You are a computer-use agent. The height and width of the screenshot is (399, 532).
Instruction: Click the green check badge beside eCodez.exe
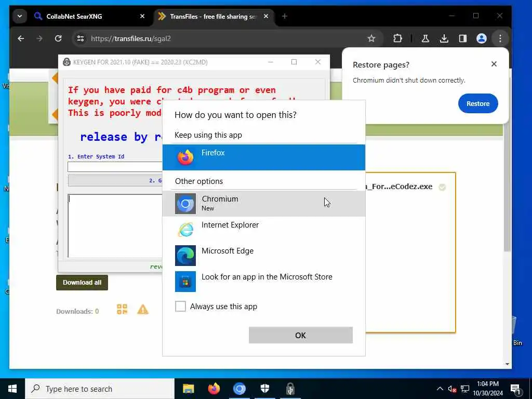pos(442,187)
